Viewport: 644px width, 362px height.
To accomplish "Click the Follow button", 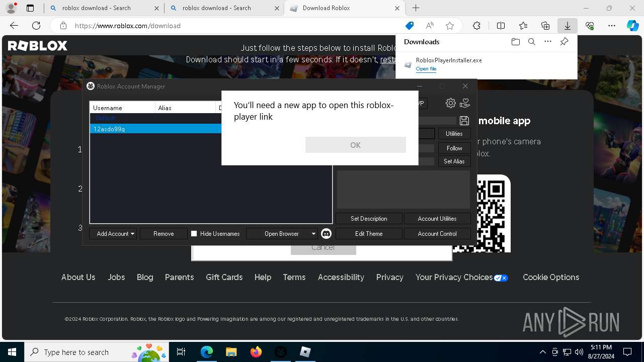I will click(x=454, y=148).
